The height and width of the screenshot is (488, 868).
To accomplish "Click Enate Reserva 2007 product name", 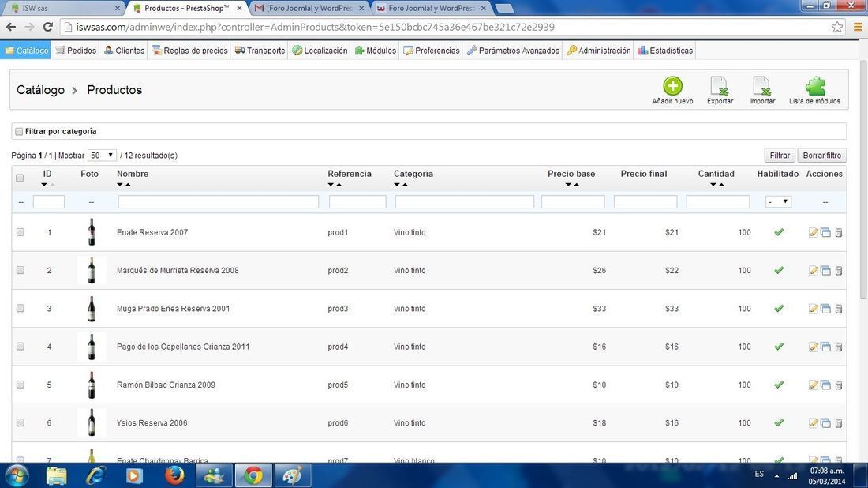I will click(152, 233).
